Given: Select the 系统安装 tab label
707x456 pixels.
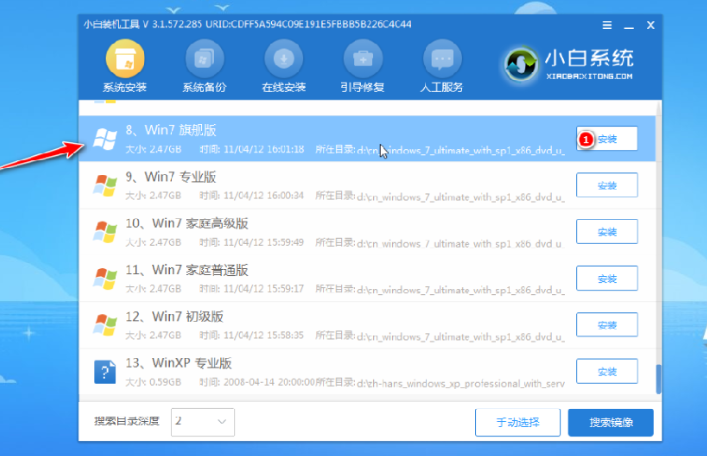Looking at the screenshot, I should pos(125,88).
